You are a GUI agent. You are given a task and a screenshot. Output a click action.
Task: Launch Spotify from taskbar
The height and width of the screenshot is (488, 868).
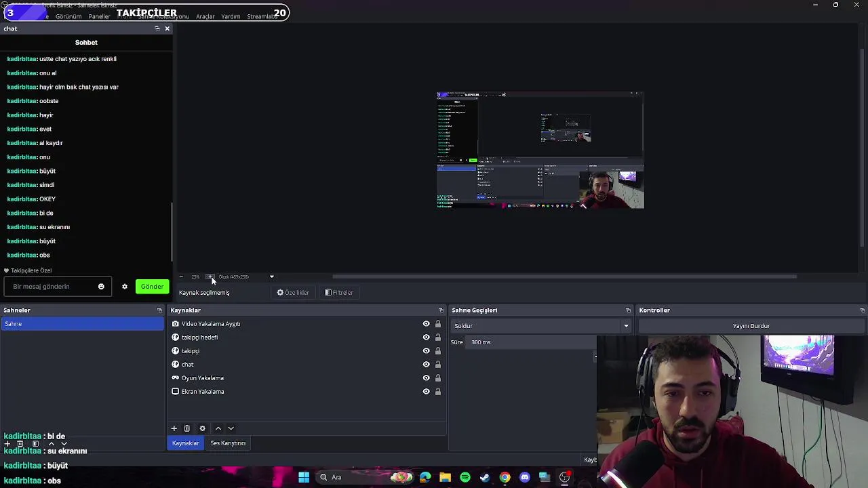(x=465, y=477)
